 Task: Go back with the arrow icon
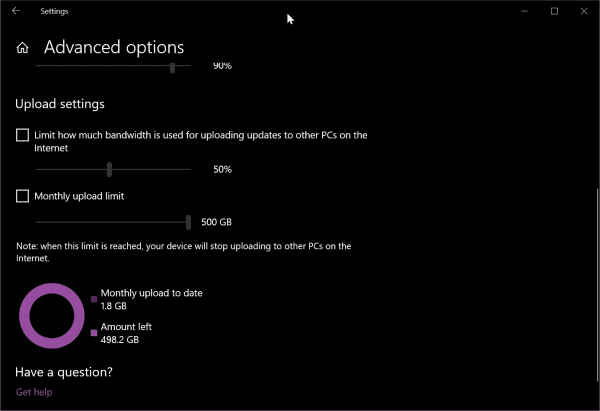(x=16, y=11)
